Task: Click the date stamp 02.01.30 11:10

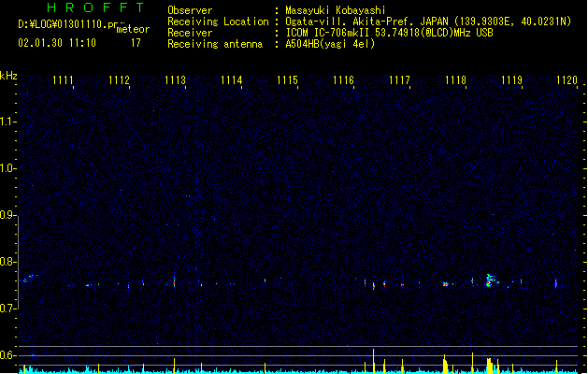Action: pos(57,43)
